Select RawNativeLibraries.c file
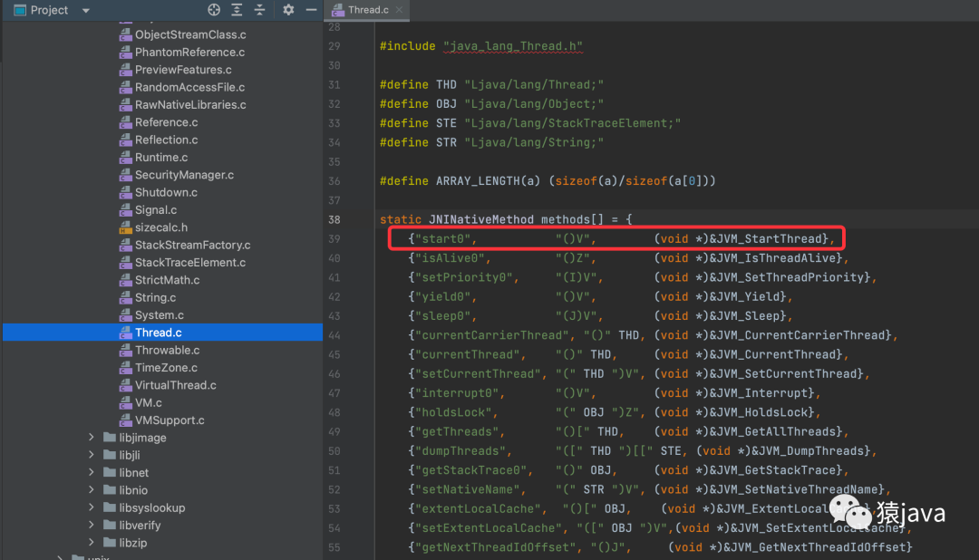The image size is (979, 560). pos(190,105)
